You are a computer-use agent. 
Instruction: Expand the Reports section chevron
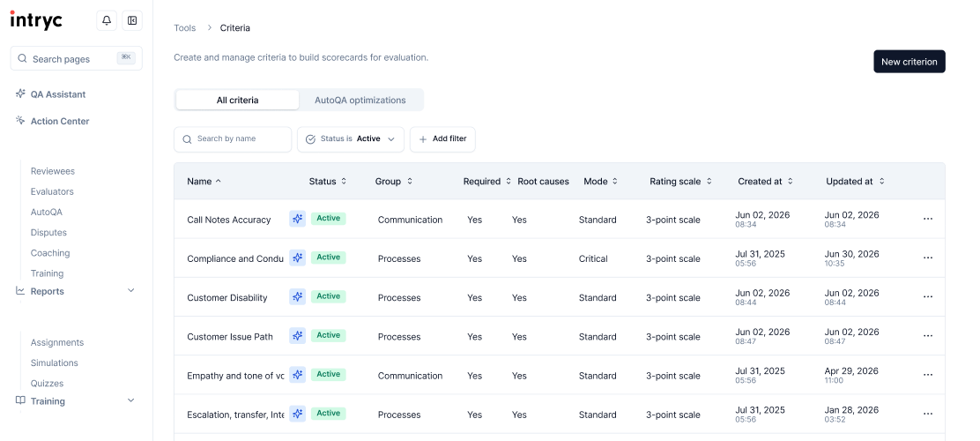(130, 290)
